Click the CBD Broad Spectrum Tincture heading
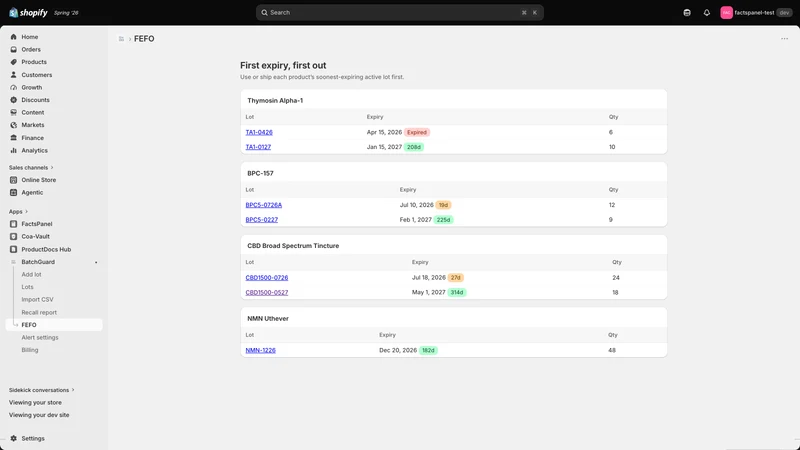 click(293, 246)
